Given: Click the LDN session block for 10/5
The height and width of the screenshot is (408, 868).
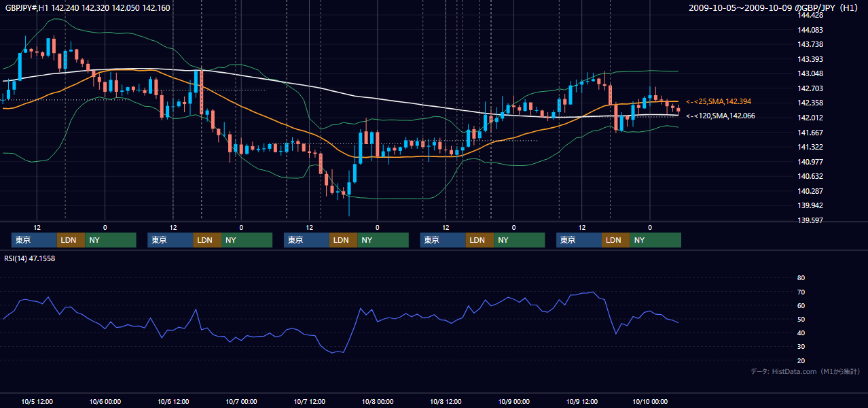Looking at the screenshot, I should [x=71, y=240].
